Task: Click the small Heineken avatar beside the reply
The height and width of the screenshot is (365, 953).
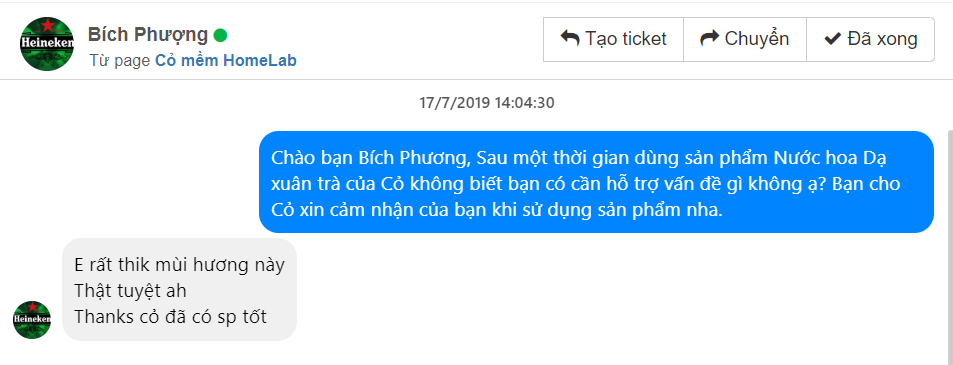Action: point(32,319)
